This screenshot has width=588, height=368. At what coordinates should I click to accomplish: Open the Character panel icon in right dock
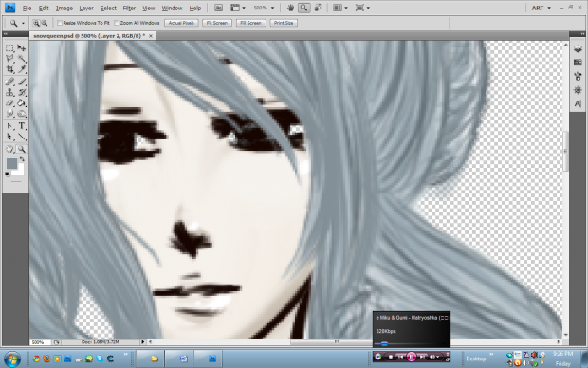578,103
